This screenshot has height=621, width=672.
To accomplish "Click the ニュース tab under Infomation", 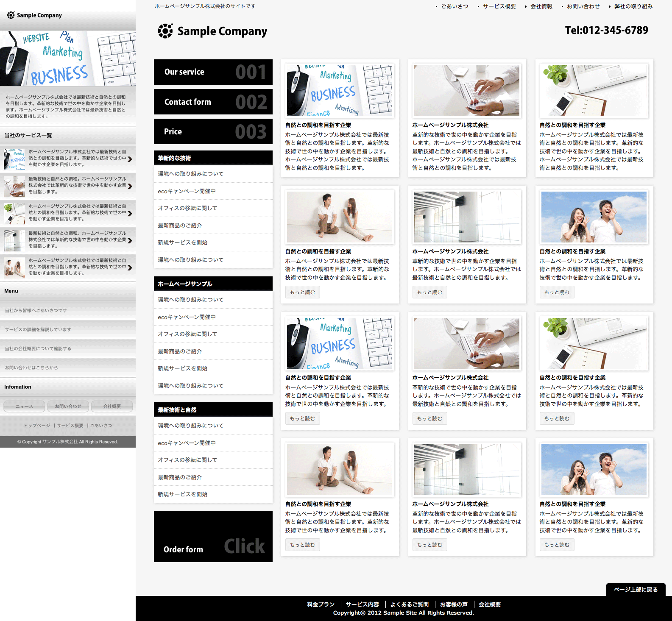I will point(25,407).
